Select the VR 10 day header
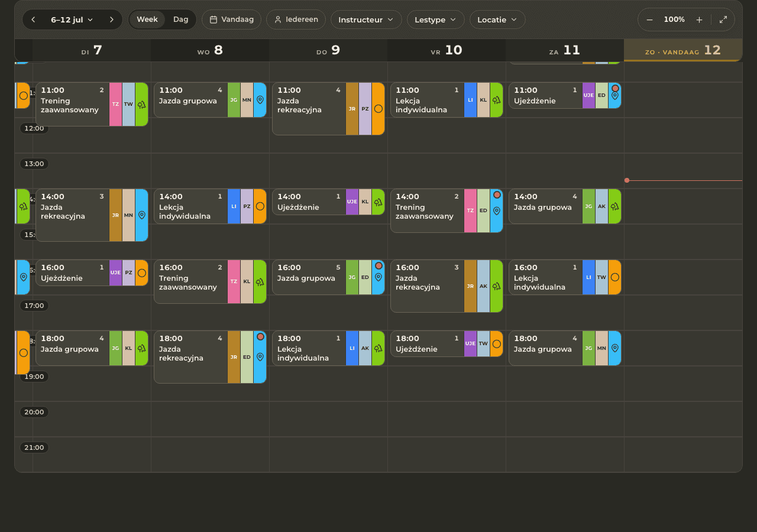The image size is (757, 532). pyautogui.click(x=447, y=51)
